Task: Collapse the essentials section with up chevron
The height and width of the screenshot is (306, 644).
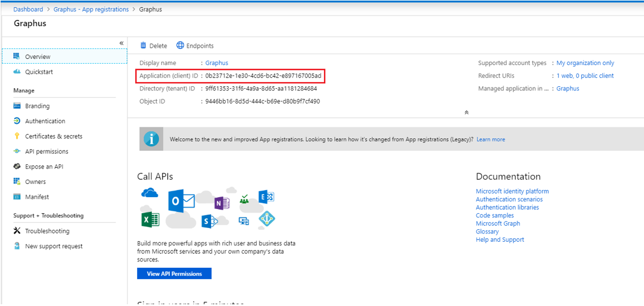Action: coord(466,112)
